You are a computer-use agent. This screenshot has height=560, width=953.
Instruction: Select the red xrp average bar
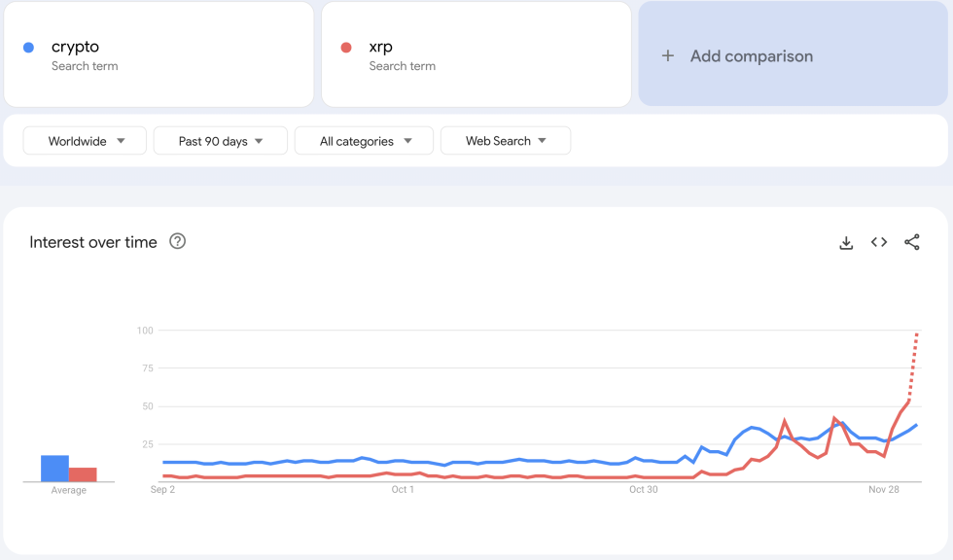83,474
